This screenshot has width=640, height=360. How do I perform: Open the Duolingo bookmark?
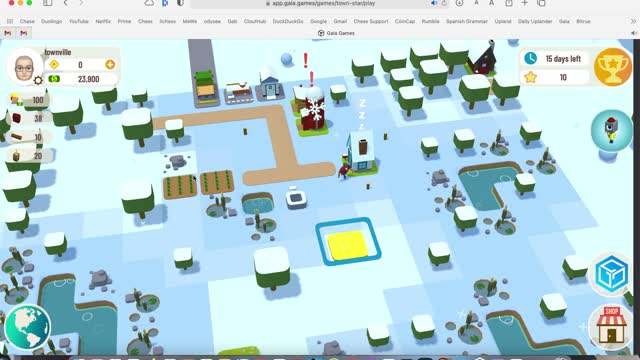tap(51, 21)
